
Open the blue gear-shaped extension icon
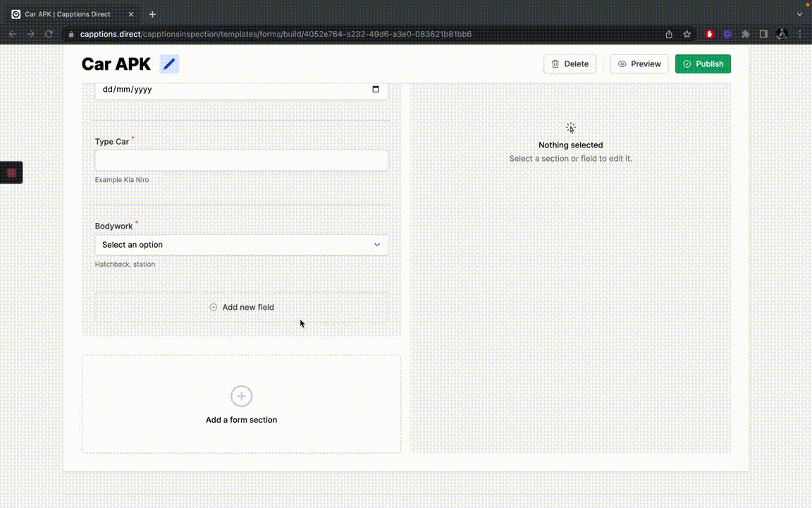click(x=727, y=34)
